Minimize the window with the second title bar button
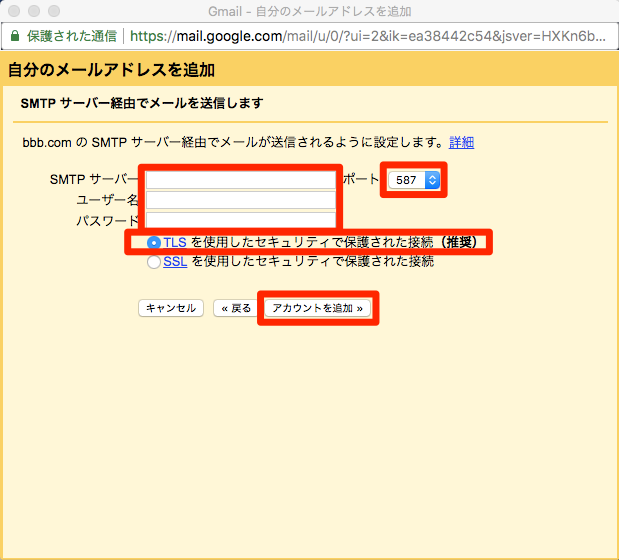 [34, 11]
